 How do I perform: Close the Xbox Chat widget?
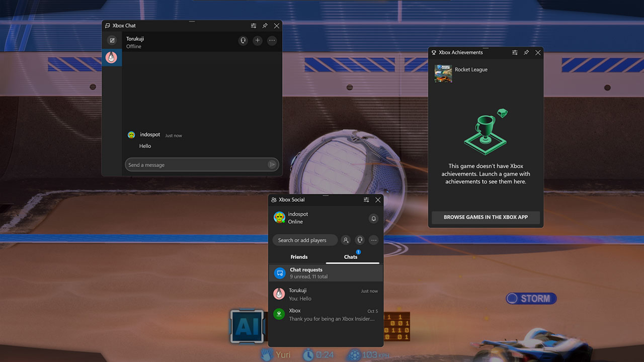coord(277,26)
